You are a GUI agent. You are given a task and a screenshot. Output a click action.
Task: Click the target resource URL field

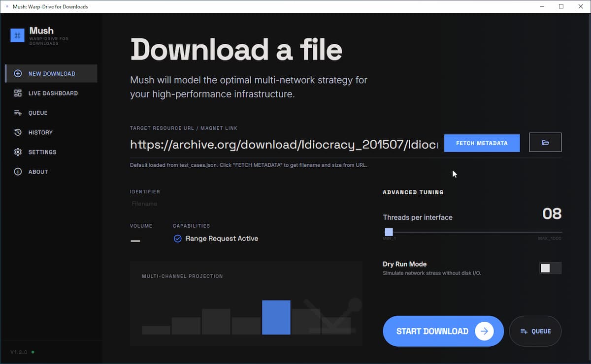284,144
